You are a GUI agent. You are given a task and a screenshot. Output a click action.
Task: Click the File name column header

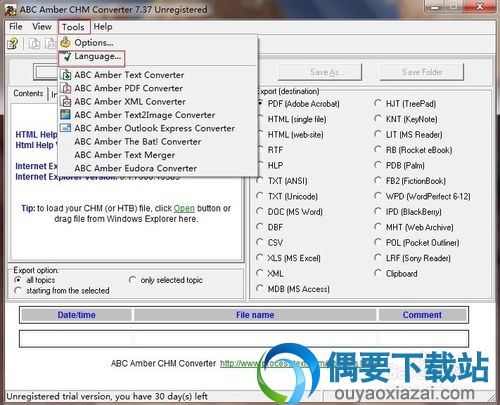point(255,315)
